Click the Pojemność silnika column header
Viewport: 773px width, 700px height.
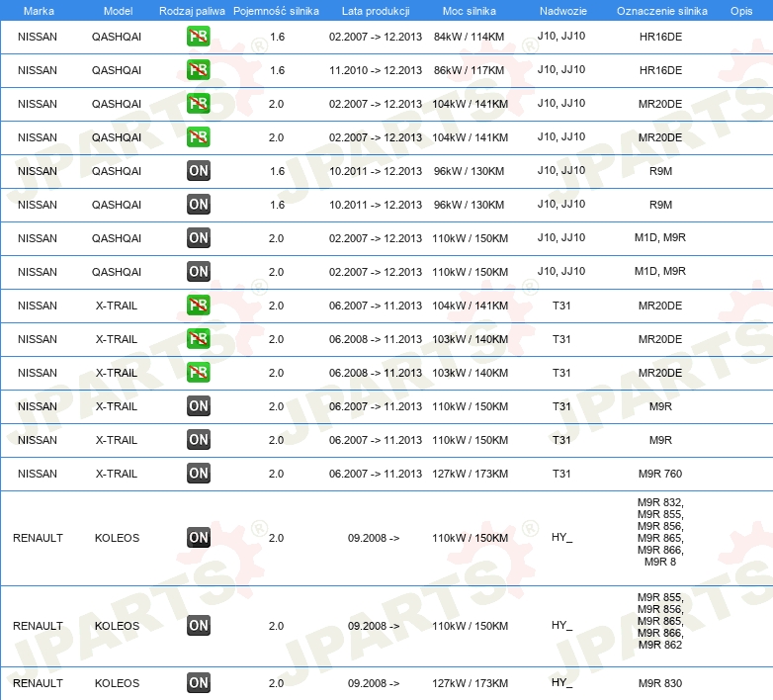276,11
